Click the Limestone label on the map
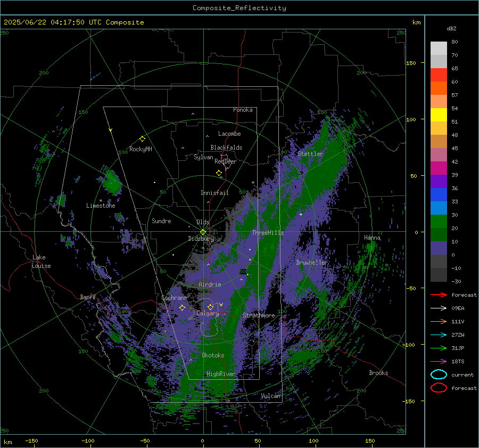The height and width of the screenshot is (448, 479). click(101, 206)
